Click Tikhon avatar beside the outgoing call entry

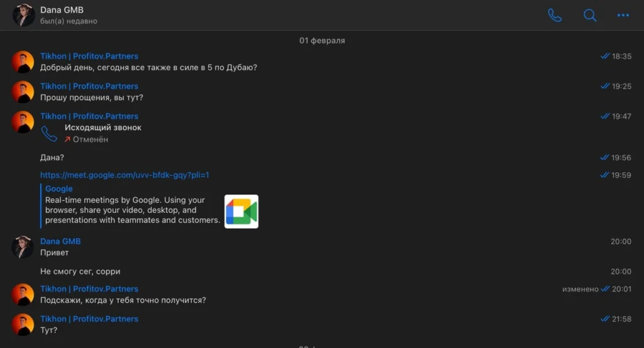pyautogui.click(x=23, y=122)
